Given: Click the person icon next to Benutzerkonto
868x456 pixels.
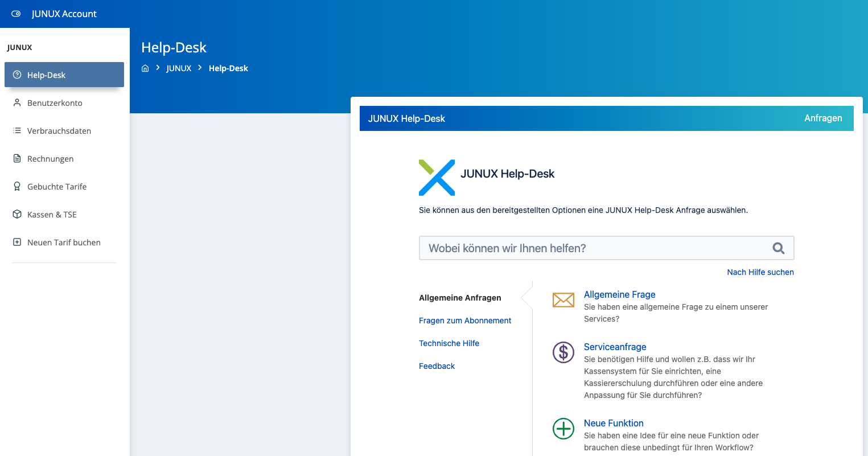Looking at the screenshot, I should tap(17, 102).
